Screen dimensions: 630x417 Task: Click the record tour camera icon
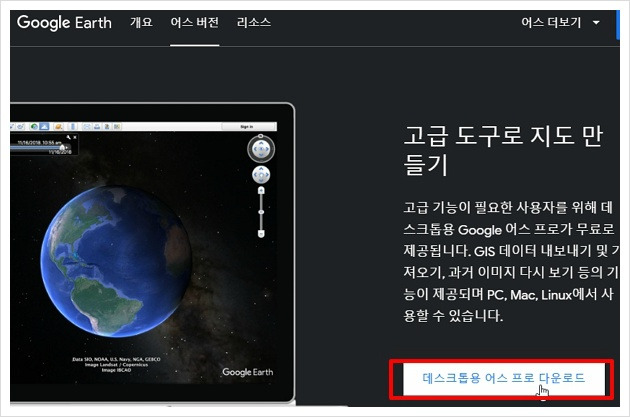[20, 127]
